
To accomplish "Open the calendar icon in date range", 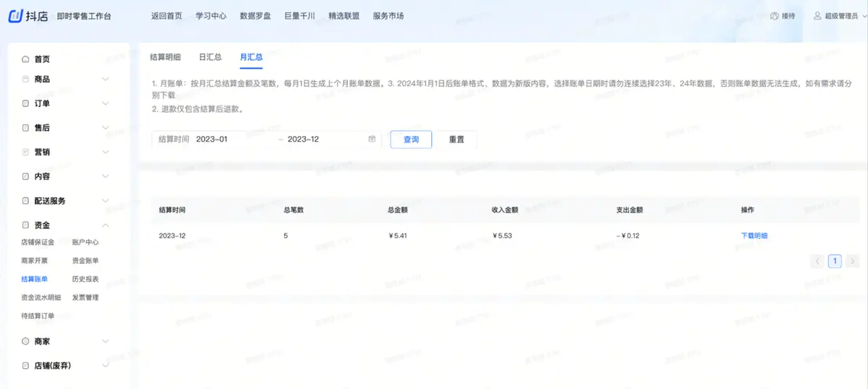I will click(x=372, y=139).
